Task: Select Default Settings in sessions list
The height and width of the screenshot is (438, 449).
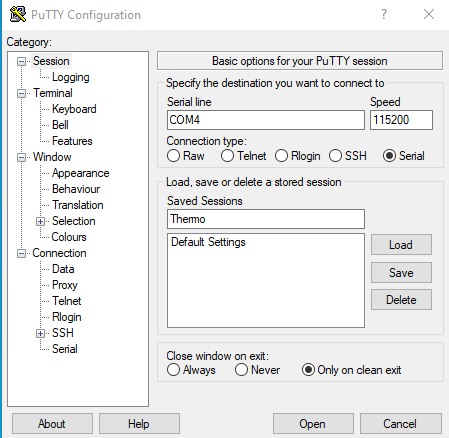Action: 208,242
